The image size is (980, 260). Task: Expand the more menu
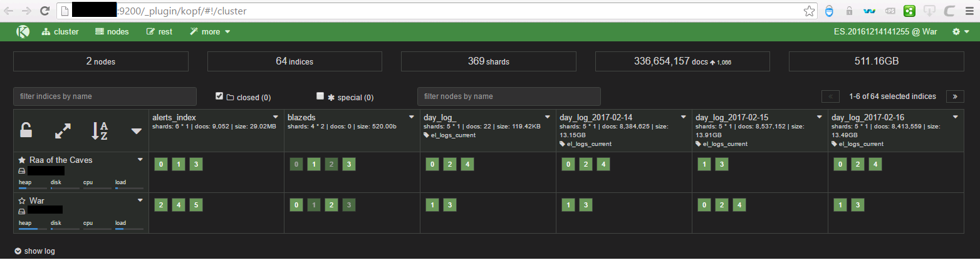tap(211, 31)
